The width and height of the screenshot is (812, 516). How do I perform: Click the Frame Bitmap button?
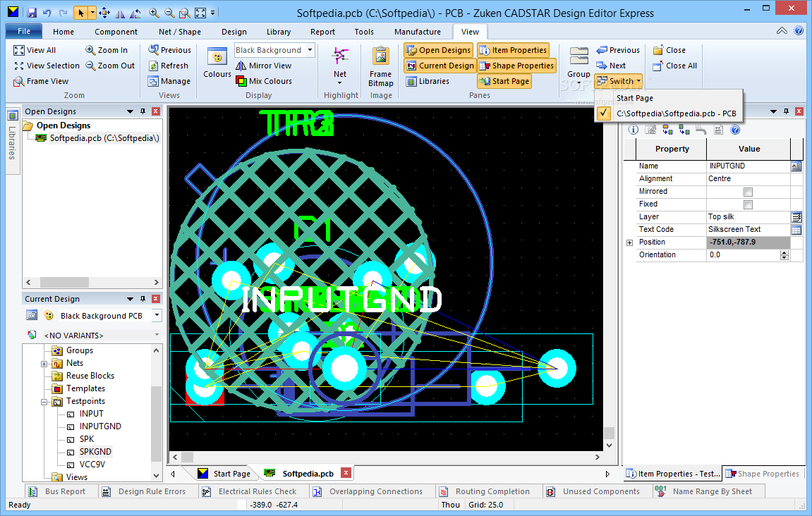(x=381, y=66)
